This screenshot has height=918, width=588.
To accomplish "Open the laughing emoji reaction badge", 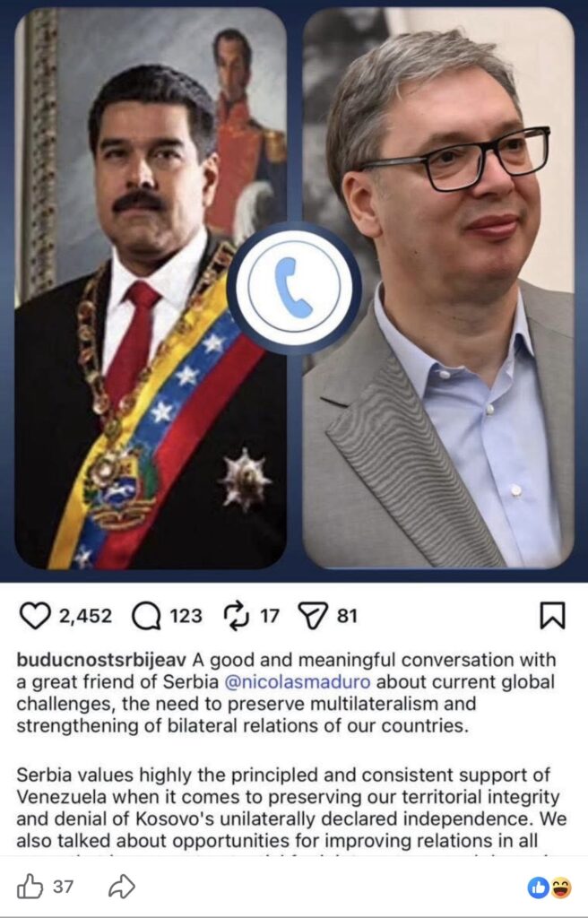I will point(560,888).
